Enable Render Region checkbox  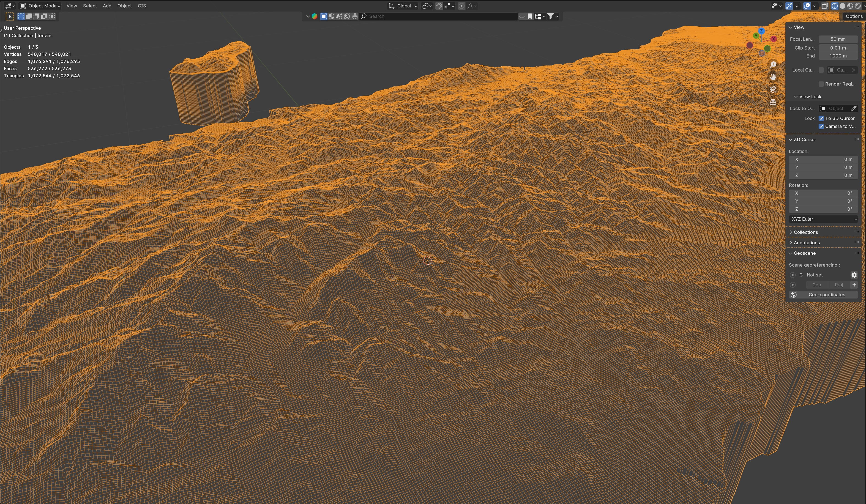point(821,84)
